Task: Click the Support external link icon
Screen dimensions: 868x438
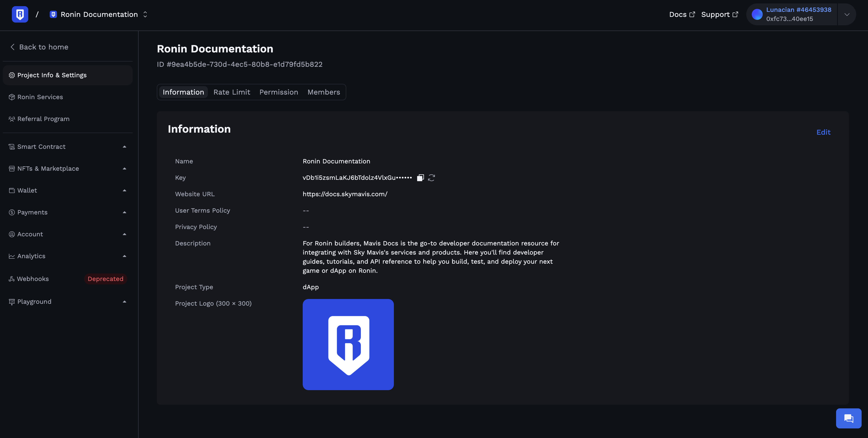Action: [735, 15]
